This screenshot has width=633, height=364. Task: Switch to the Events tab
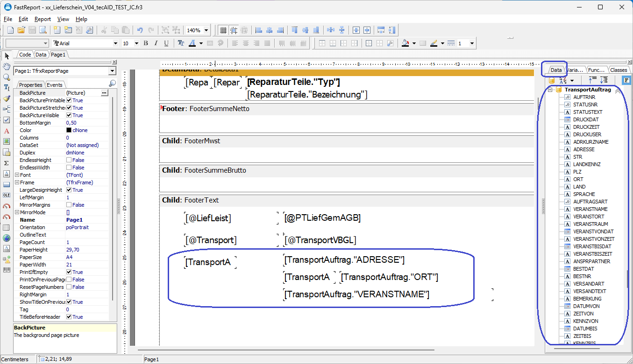tap(55, 84)
